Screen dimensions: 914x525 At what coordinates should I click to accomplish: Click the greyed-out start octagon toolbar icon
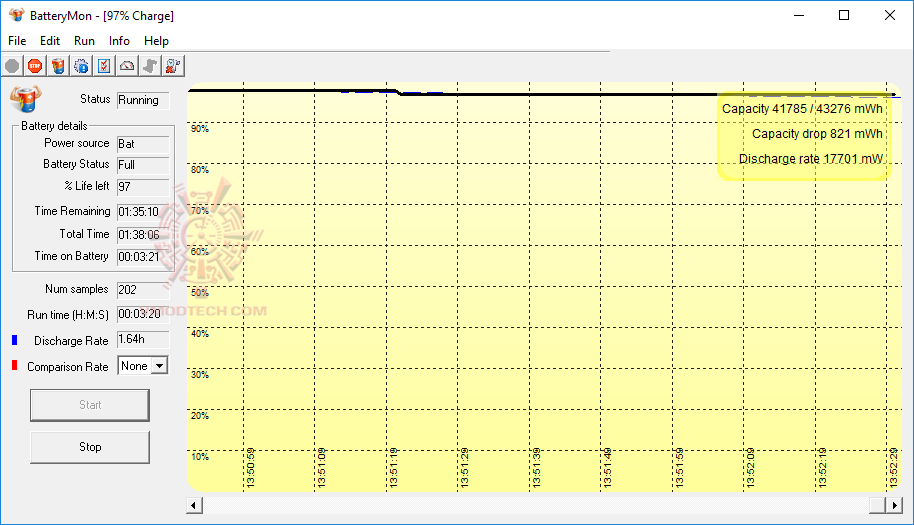point(12,66)
